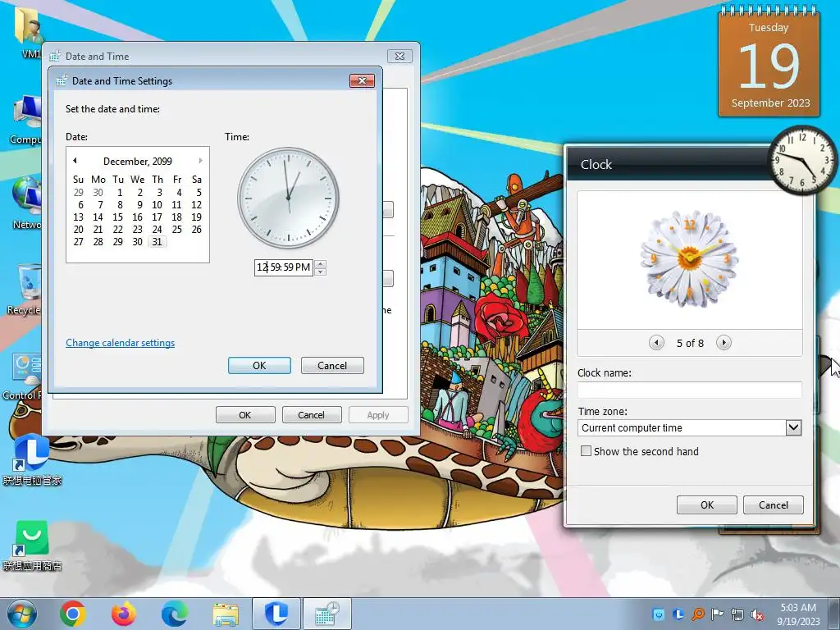Open the VM1 user folder icon

click(30, 32)
